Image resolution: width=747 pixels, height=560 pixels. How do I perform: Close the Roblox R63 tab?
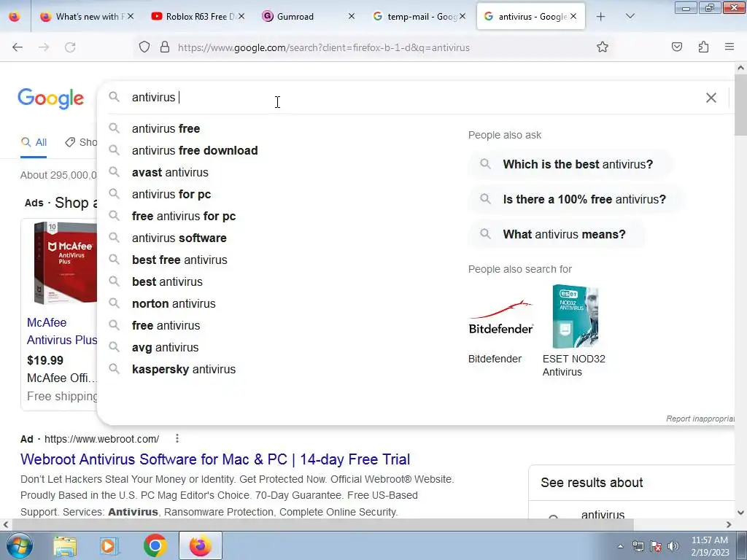(x=241, y=16)
